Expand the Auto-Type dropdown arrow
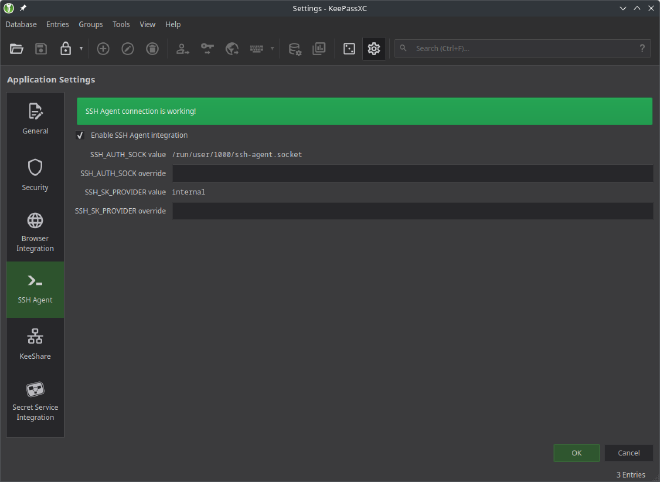660x482 pixels. tap(272, 49)
